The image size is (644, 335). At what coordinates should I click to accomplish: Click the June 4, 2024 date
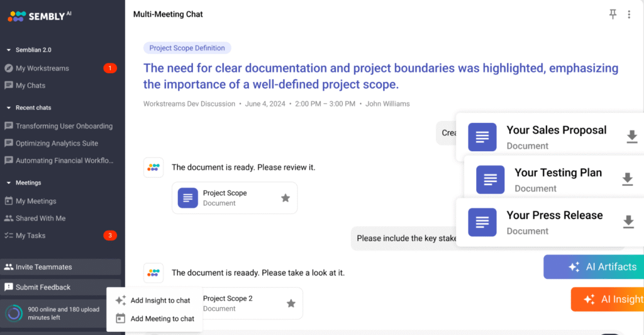[265, 104]
